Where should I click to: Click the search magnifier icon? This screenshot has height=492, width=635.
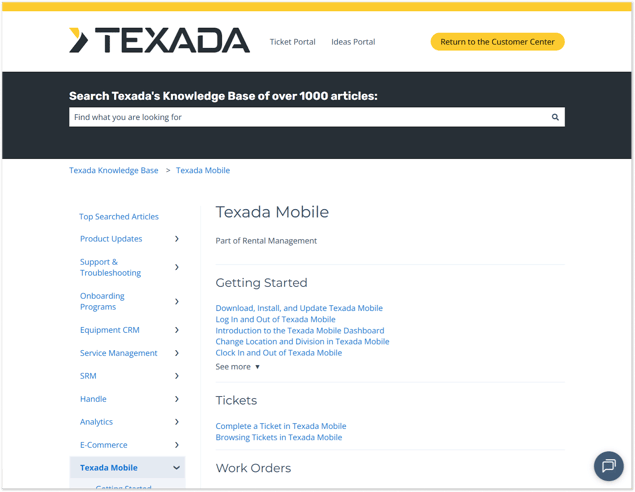[555, 117]
